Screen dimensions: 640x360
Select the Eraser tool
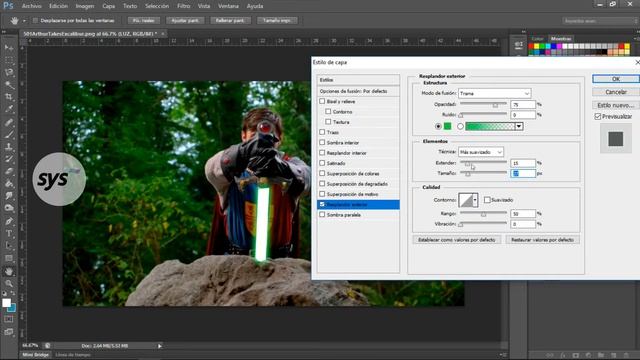click(x=9, y=171)
